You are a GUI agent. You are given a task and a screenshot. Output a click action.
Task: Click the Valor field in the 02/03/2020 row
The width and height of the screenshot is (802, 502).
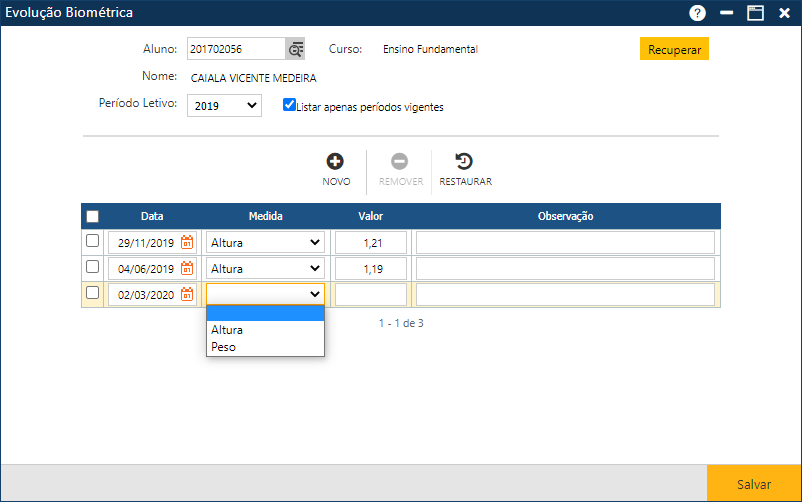click(x=371, y=294)
